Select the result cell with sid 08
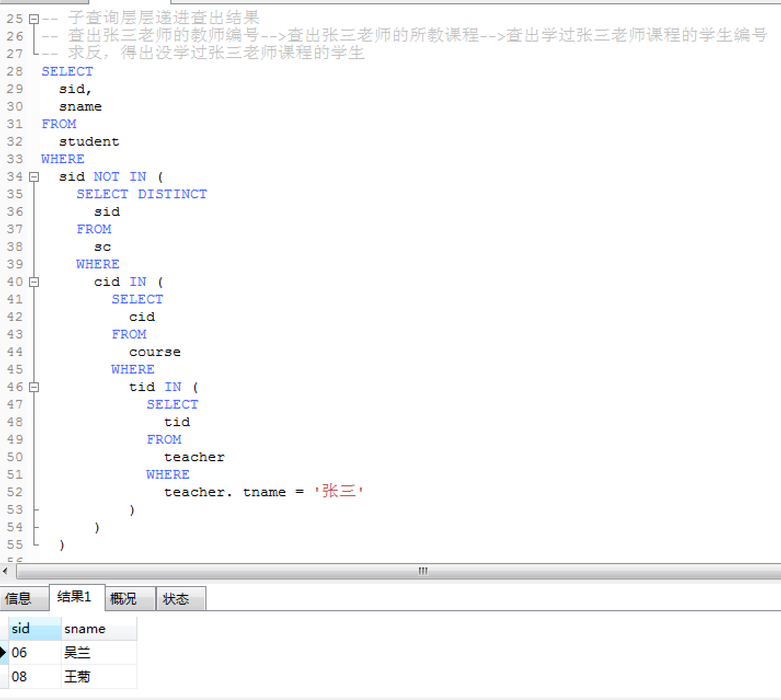 pyautogui.click(x=35, y=676)
